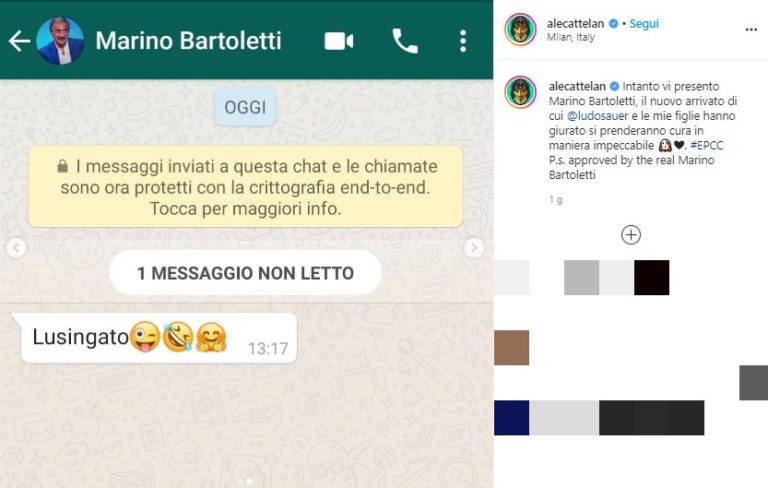Go to next carousel image arrow
Image resolution: width=768 pixels, height=488 pixels.
pos(474,248)
